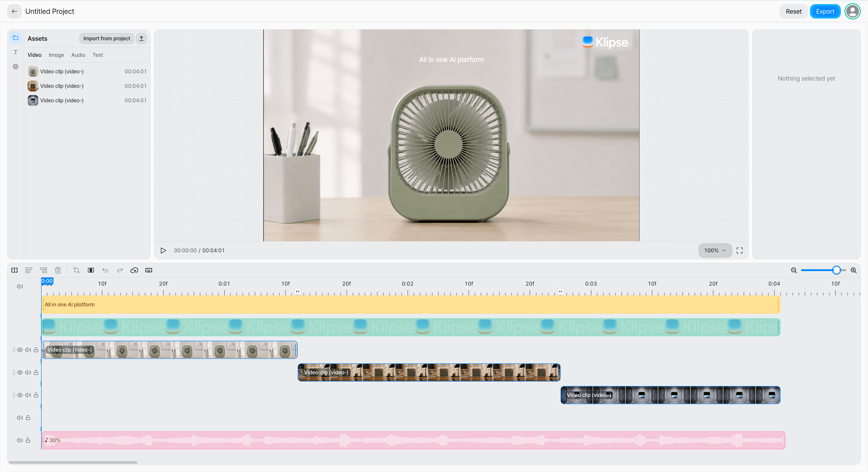Toggle master mute speaker above the tracks
Viewport: 868px width, 472px height.
20,286
